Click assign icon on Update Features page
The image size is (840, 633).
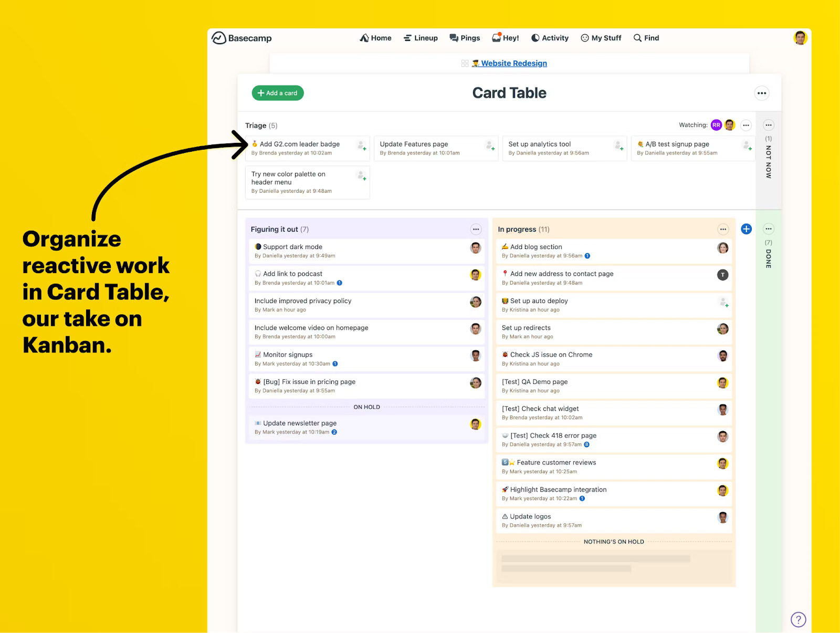pyautogui.click(x=490, y=146)
